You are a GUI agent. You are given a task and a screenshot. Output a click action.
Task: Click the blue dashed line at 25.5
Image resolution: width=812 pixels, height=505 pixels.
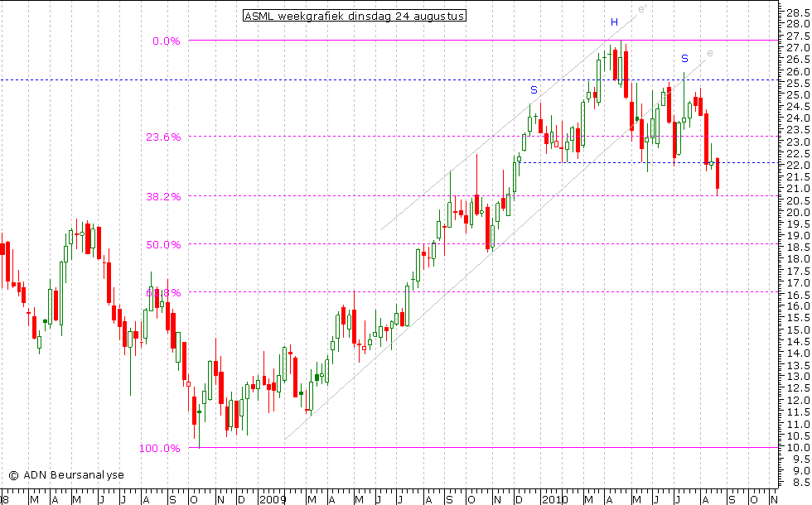point(389,80)
